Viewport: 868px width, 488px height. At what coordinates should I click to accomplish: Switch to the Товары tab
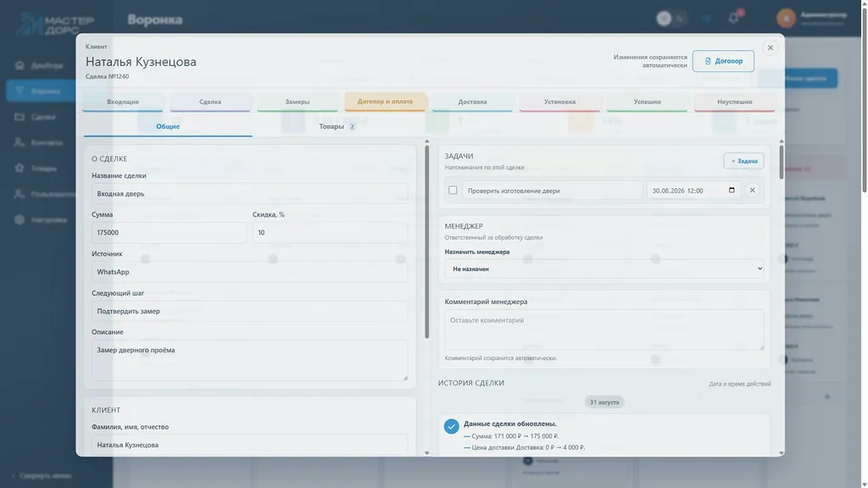tap(337, 127)
